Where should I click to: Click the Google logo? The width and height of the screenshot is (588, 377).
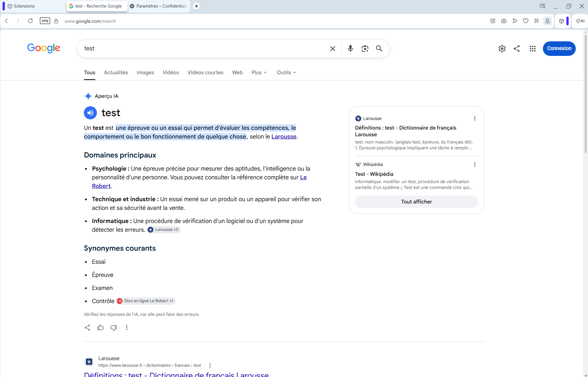tap(44, 48)
